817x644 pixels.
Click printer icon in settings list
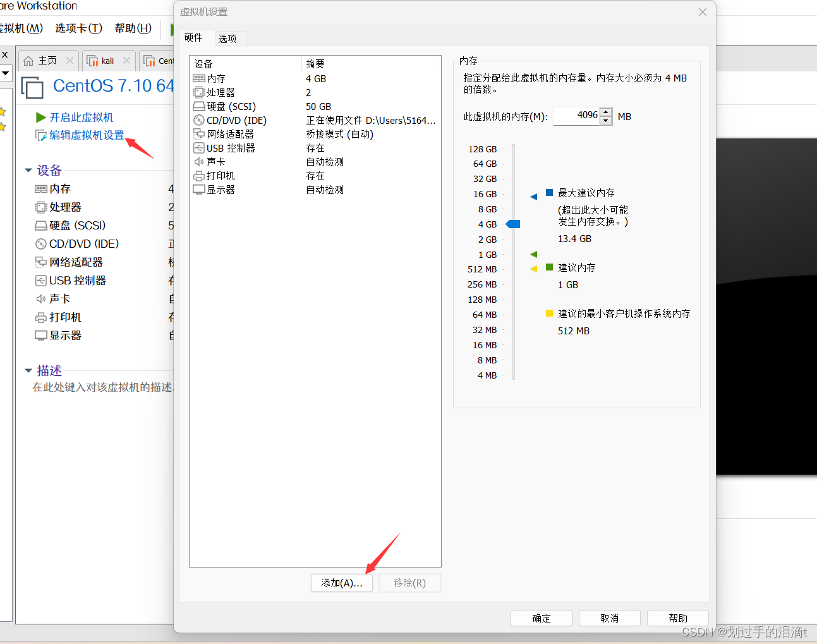pos(199,176)
